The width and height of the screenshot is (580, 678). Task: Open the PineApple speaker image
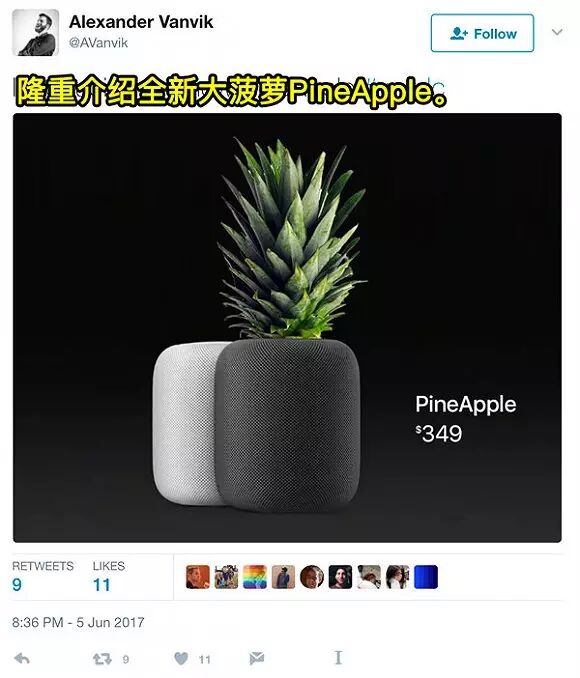(287, 328)
